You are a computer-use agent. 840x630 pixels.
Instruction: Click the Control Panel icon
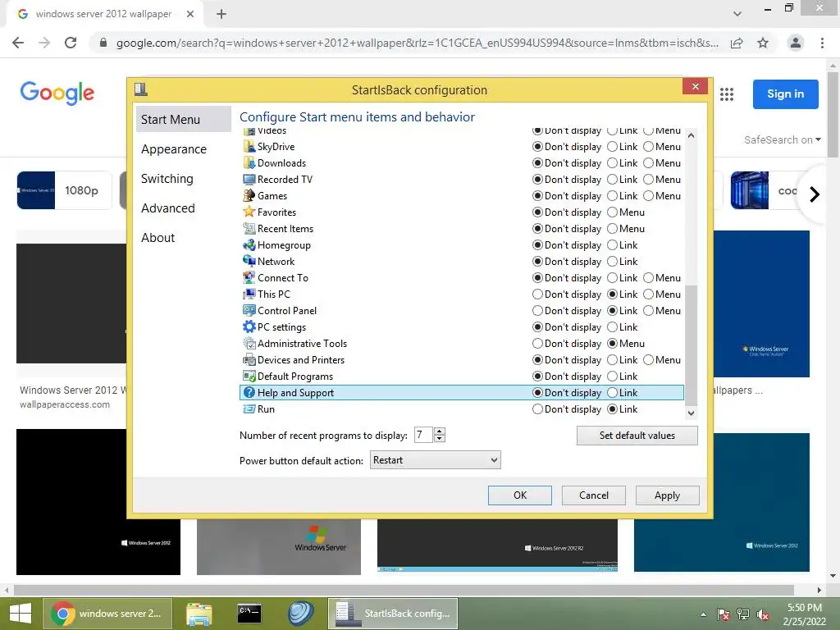[249, 311]
